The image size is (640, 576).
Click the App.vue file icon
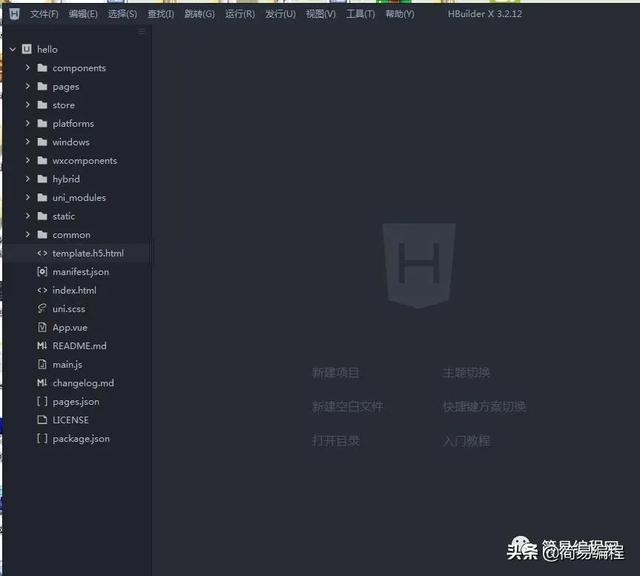point(42,327)
